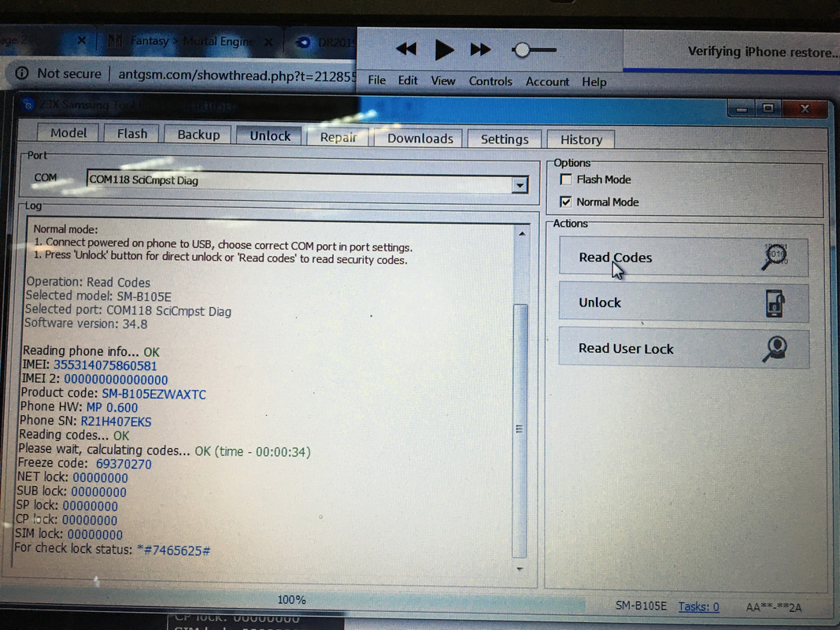Close the Z3X Samsung Tool window
The height and width of the screenshot is (630, 840).
[x=805, y=109]
